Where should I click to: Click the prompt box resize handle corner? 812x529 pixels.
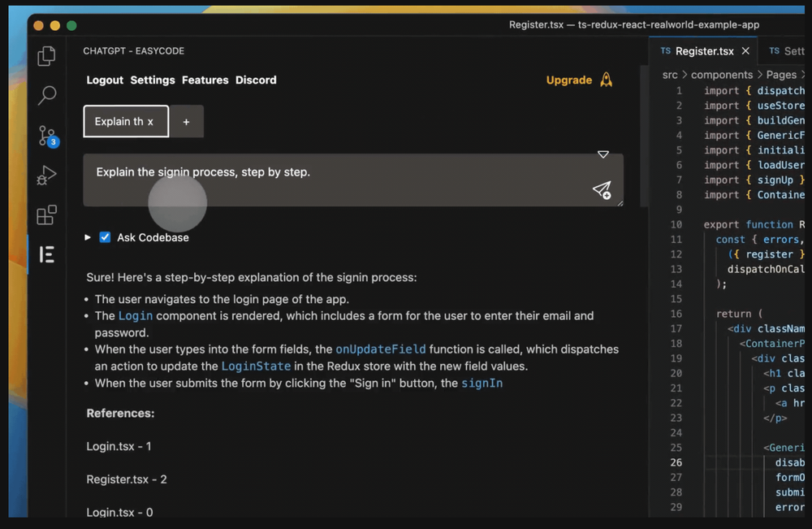click(620, 202)
